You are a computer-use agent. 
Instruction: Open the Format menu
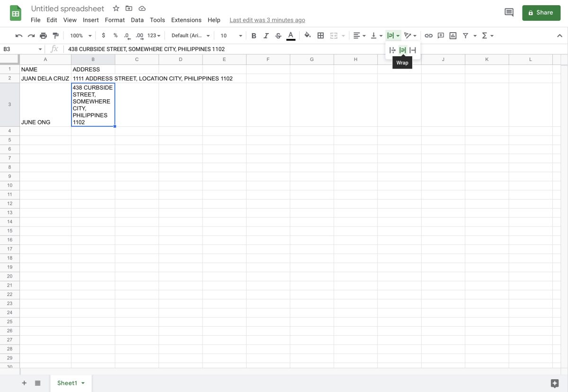pos(115,20)
